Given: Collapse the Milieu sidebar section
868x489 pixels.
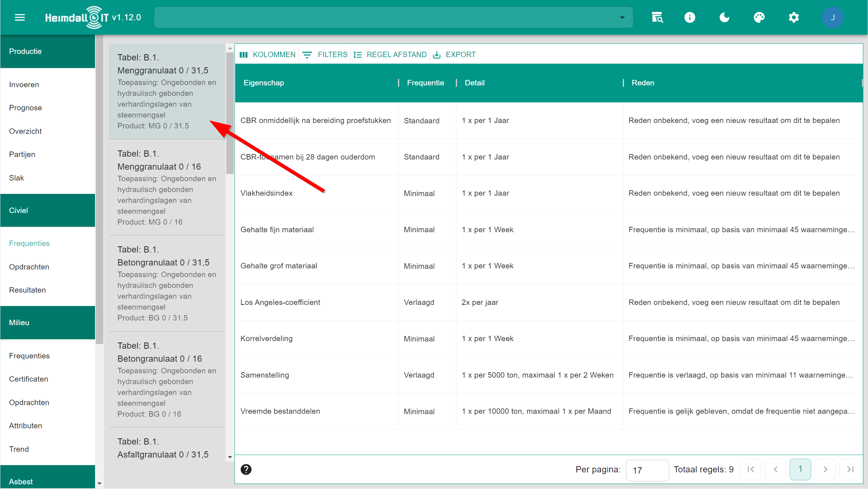Looking at the screenshot, I should [48, 323].
